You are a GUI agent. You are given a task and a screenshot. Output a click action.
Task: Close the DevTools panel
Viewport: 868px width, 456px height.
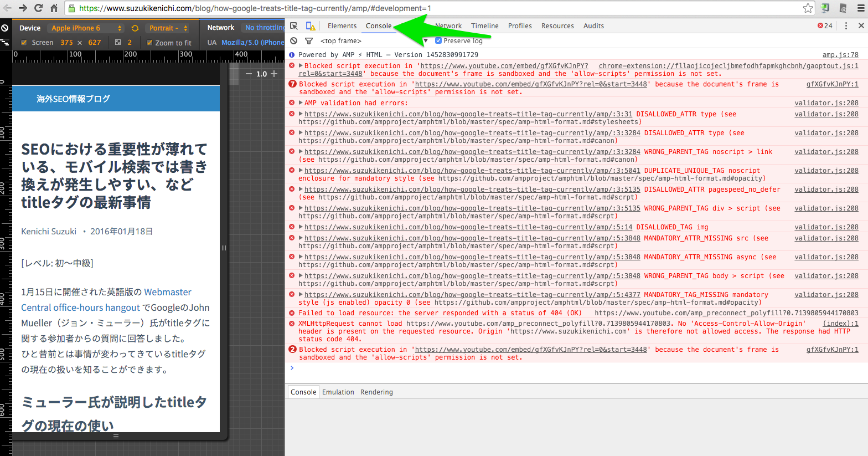(x=861, y=25)
